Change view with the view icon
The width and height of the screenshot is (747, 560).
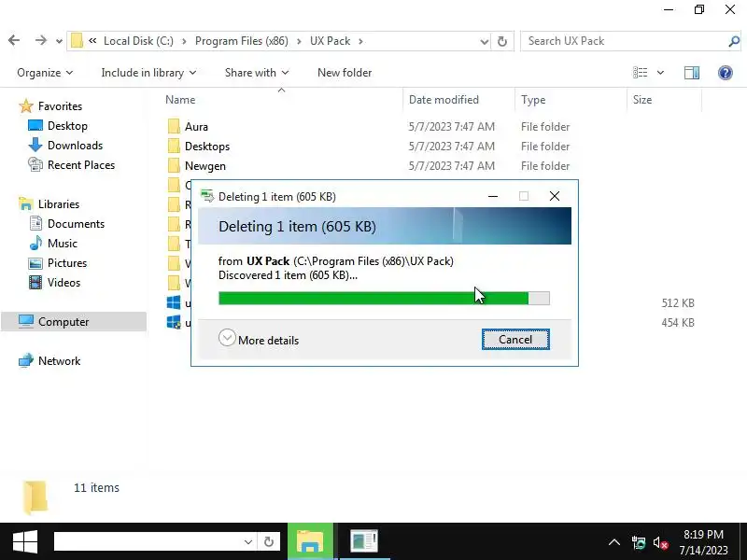click(x=640, y=73)
